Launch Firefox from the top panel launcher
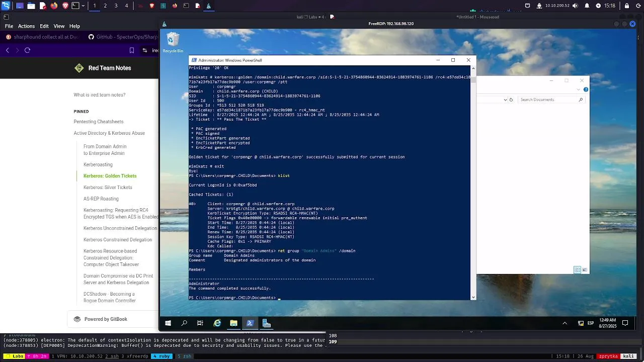This screenshot has width=644, height=362. pyautogui.click(x=54, y=6)
